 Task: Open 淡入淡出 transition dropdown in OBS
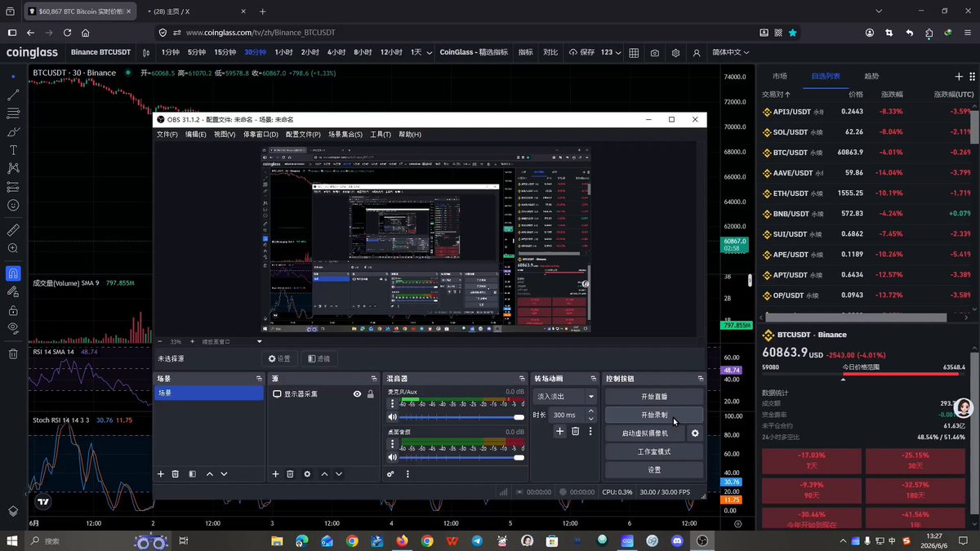point(565,396)
